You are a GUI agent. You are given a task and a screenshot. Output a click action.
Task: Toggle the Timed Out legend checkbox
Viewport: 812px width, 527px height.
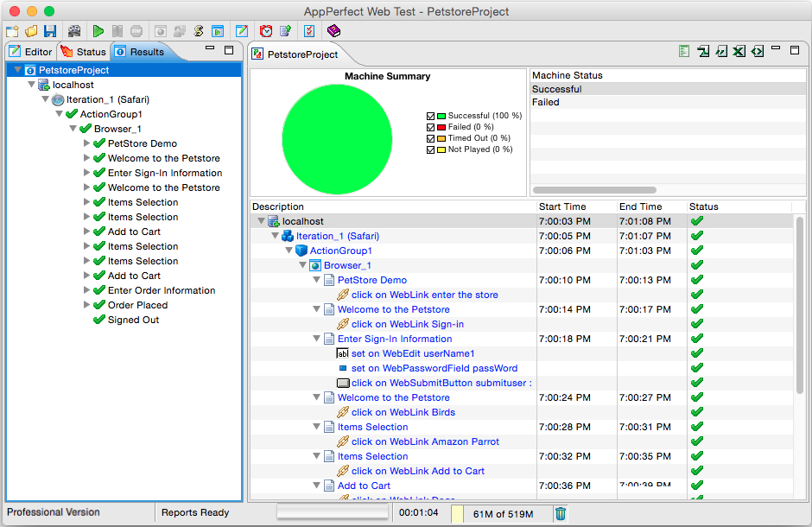click(430, 139)
